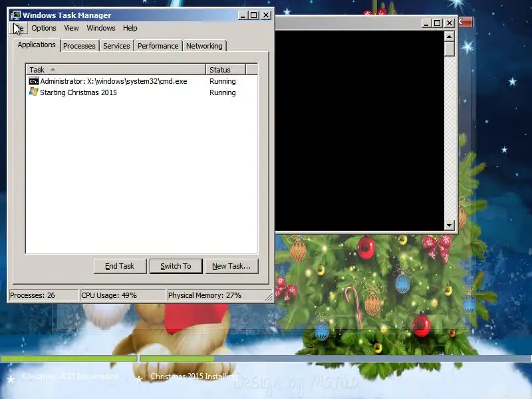Screen dimensions: 532x399
Task: Maximize the black console window
Action: pyautogui.click(x=438, y=23)
